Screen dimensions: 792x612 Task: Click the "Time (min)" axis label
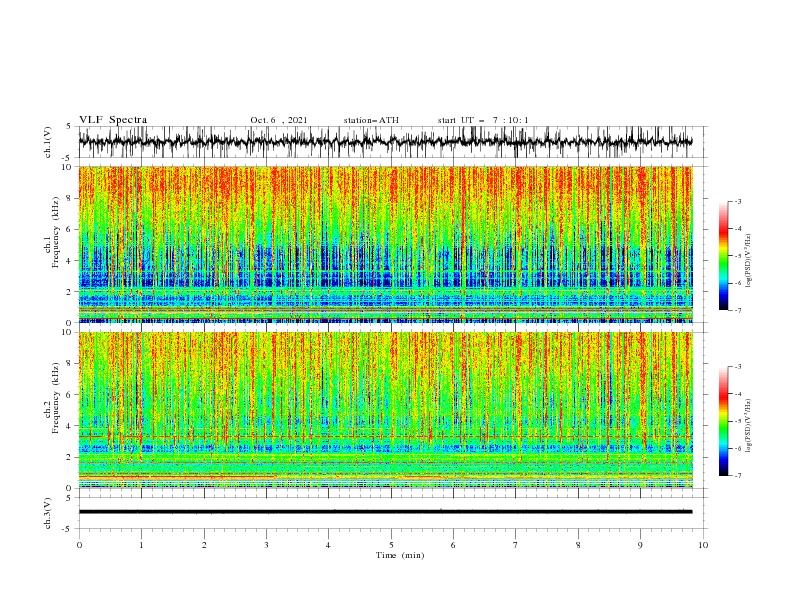(400, 555)
